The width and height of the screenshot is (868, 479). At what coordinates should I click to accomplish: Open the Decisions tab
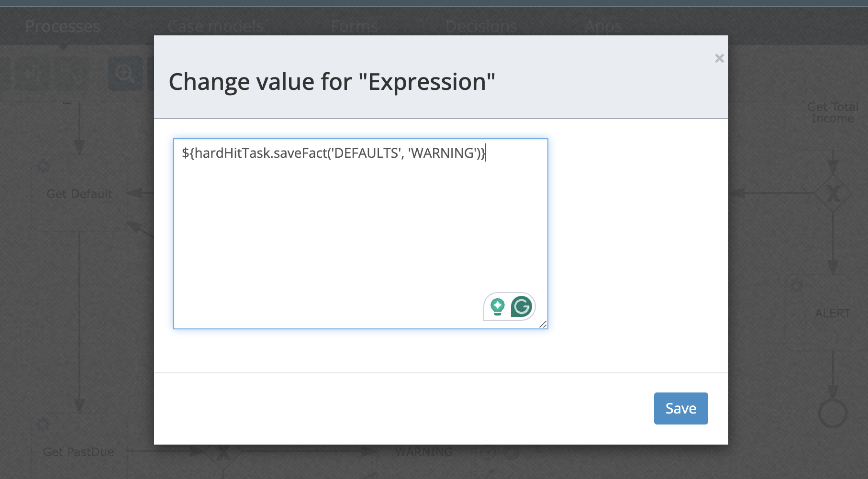click(481, 26)
